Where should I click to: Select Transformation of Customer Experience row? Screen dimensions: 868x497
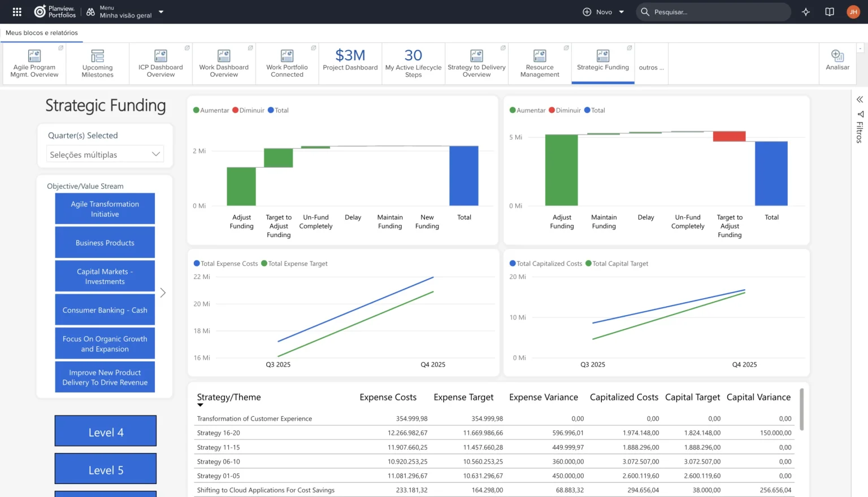point(494,418)
